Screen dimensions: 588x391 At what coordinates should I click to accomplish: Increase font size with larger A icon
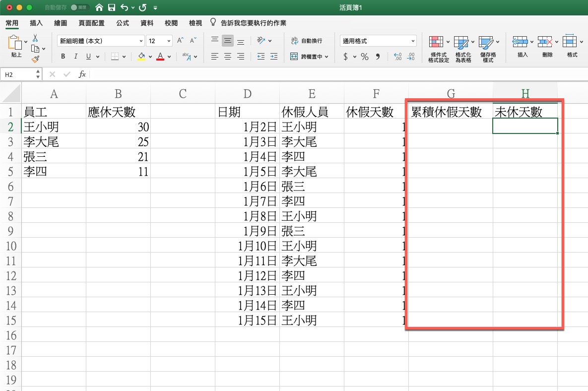click(x=181, y=41)
